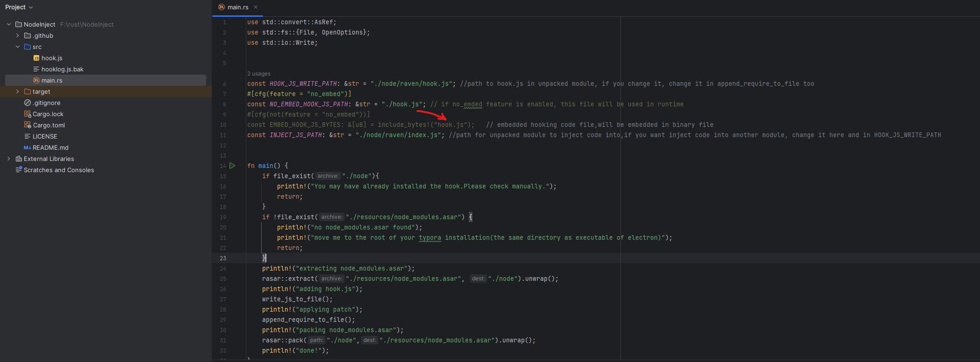Click 'fn main()' declaration text
This screenshot has width=980, height=362.
(264, 166)
